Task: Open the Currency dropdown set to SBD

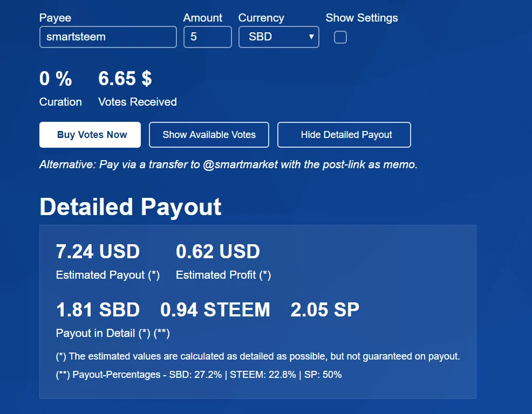Action: click(278, 37)
